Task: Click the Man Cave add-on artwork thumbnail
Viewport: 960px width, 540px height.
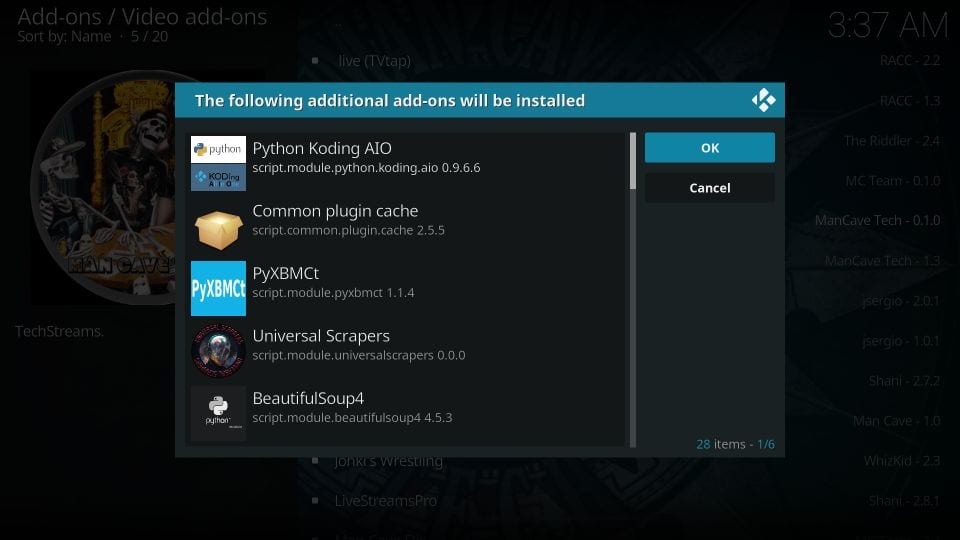Action: point(103,187)
